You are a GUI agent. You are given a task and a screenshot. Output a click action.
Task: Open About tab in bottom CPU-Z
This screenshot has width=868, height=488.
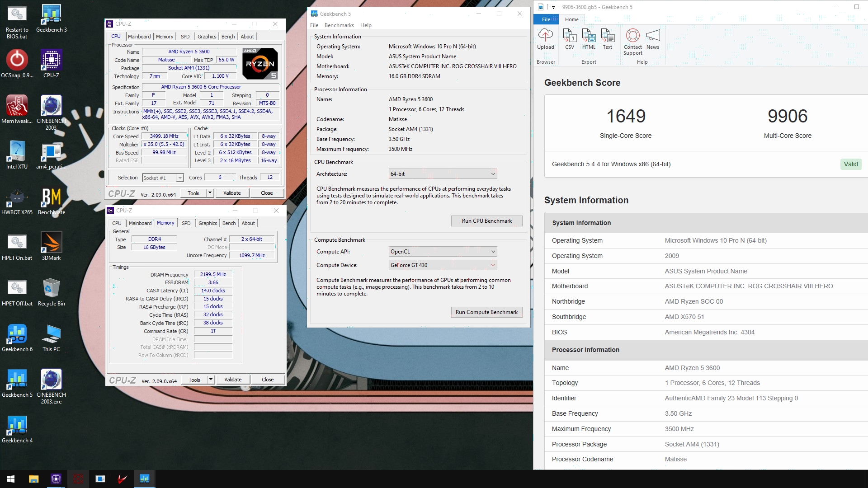[248, 223]
